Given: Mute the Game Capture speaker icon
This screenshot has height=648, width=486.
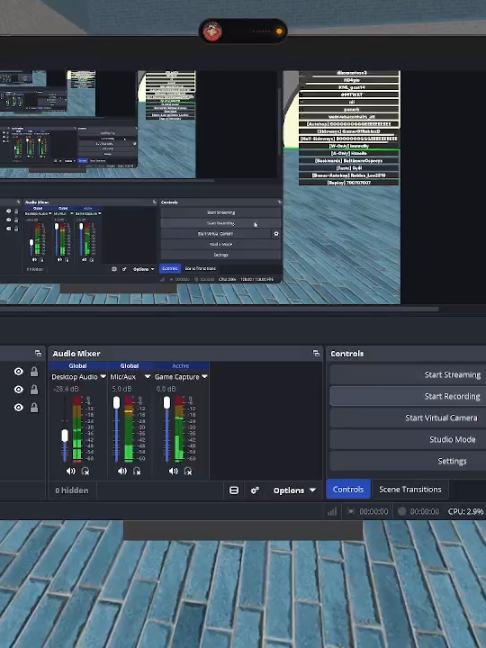Looking at the screenshot, I should pyautogui.click(x=173, y=471).
